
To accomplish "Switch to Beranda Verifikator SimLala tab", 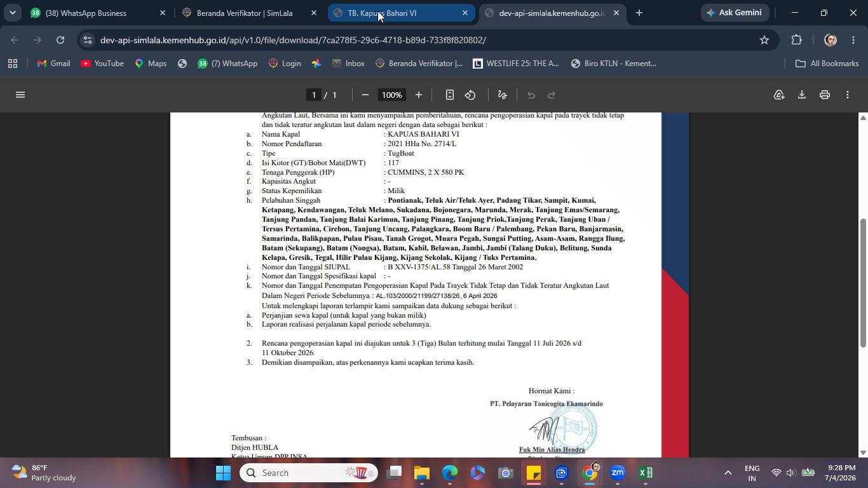I will tap(248, 13).
